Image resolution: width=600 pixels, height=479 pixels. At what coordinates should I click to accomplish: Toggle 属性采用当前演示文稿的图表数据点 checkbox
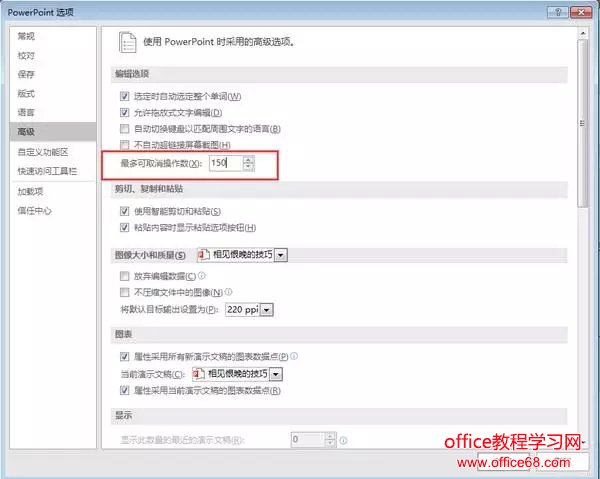point(124,391)
